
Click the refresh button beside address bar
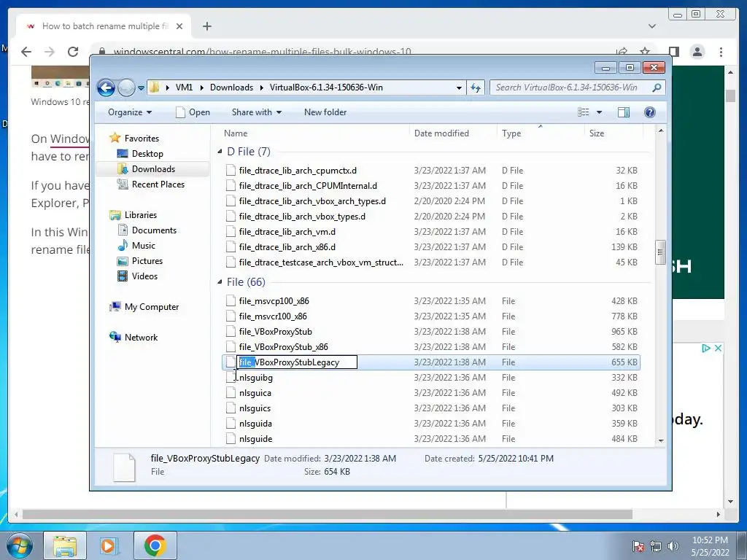pos(476,87)
